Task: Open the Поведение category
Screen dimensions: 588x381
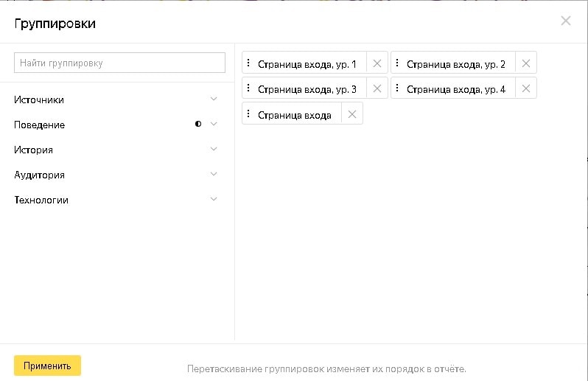Action: click(x=40, y=125)
